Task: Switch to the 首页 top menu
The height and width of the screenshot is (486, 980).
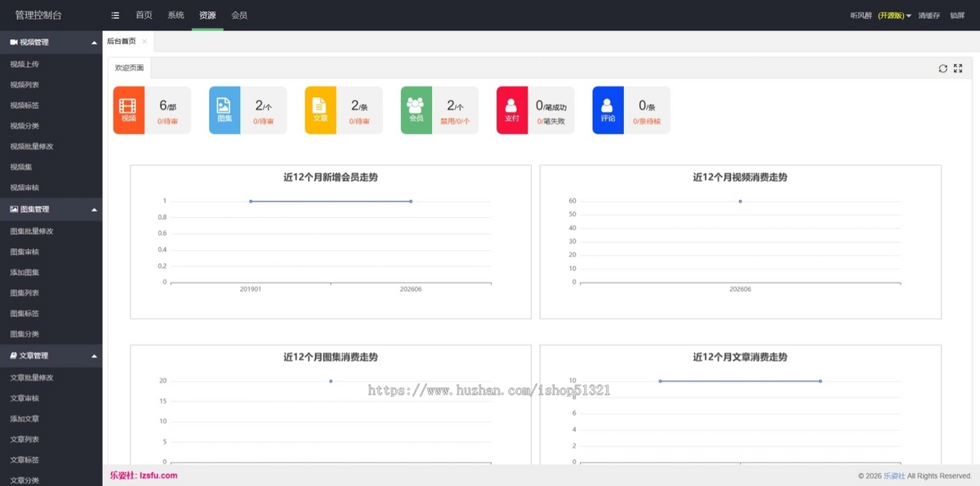Action: 144,16
